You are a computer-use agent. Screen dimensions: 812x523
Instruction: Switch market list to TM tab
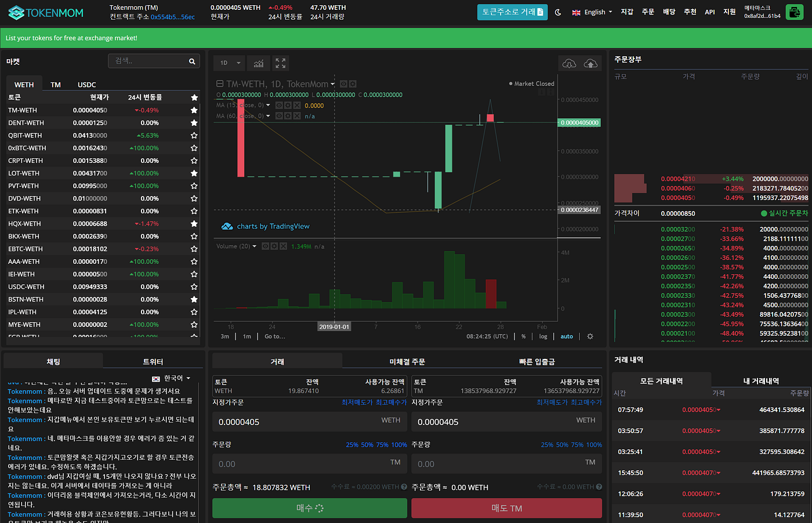56,85
